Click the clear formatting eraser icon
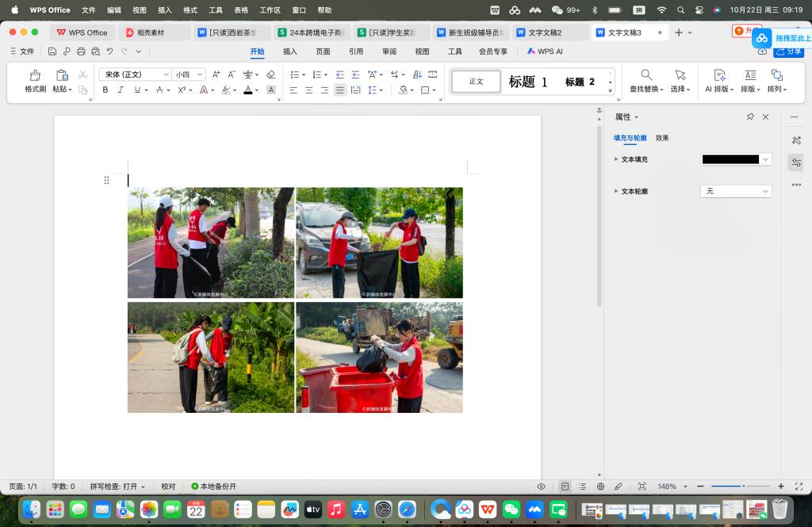 click(270, 74)
